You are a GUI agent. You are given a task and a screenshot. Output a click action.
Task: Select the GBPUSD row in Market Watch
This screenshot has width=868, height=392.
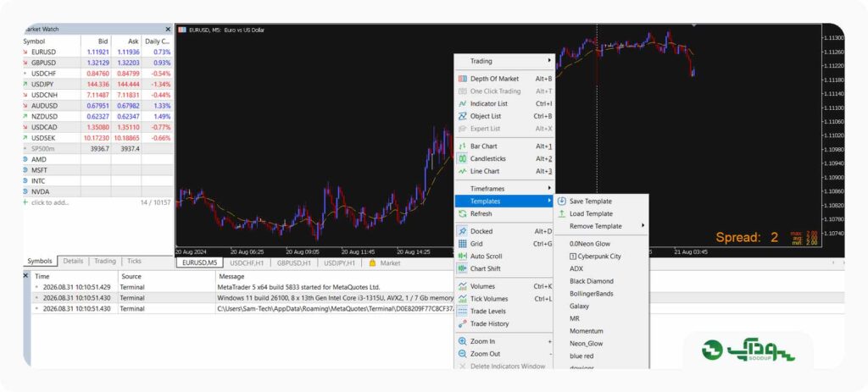(97, 63)
